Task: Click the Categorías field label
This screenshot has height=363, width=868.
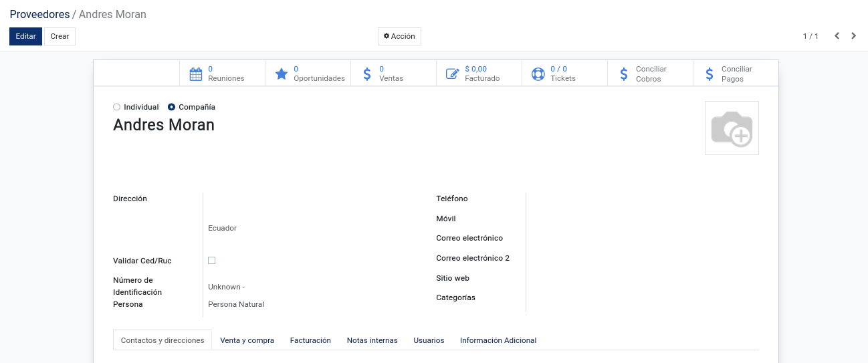Action: [x=456, y=297]
